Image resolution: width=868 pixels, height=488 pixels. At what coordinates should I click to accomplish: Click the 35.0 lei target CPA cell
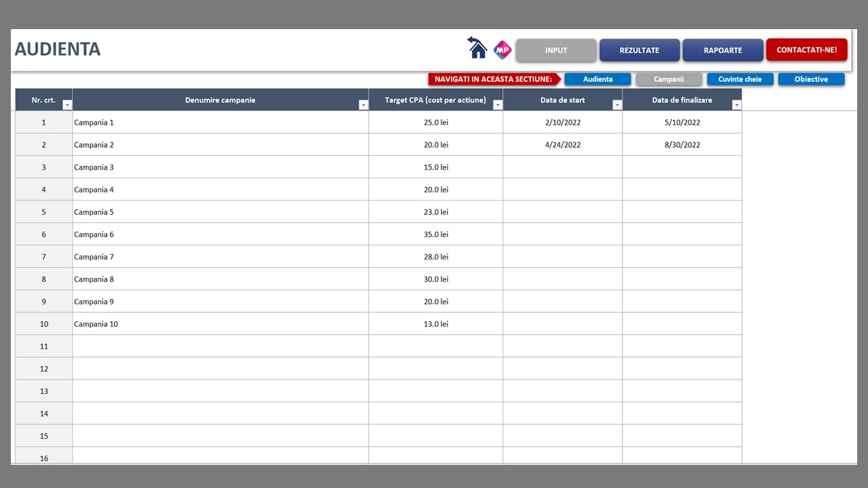(435, 235)
